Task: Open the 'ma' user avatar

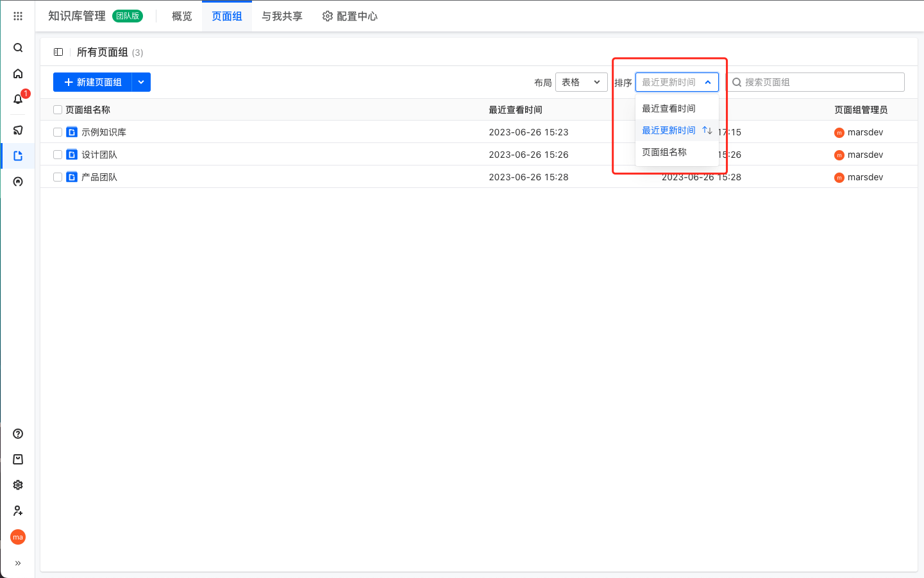Action: [18, 537]
